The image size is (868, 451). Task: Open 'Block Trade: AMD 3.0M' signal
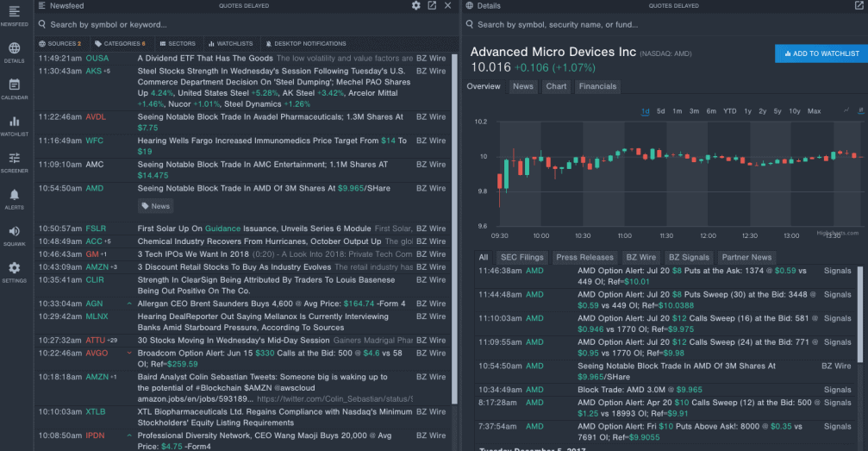(640, 390)
